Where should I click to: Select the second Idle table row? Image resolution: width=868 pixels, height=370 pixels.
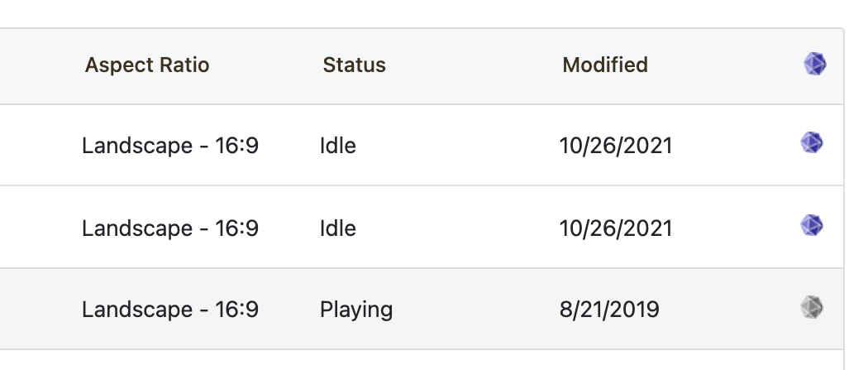coord(422,227)
